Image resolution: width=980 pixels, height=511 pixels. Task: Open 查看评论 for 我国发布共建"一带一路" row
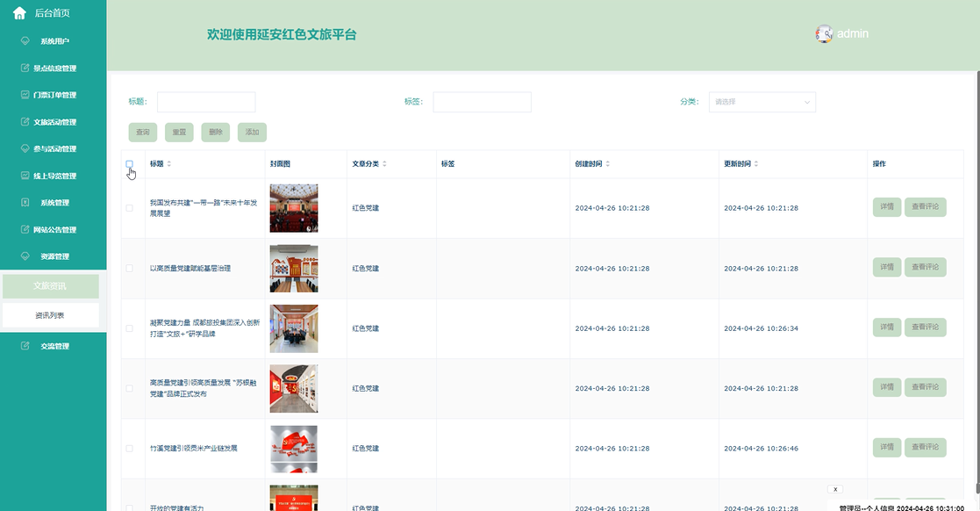point(925,207)
